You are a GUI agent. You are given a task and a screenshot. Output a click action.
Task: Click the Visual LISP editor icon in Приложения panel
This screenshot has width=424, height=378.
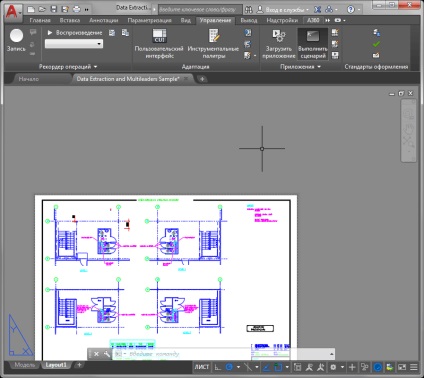point(335,44)
